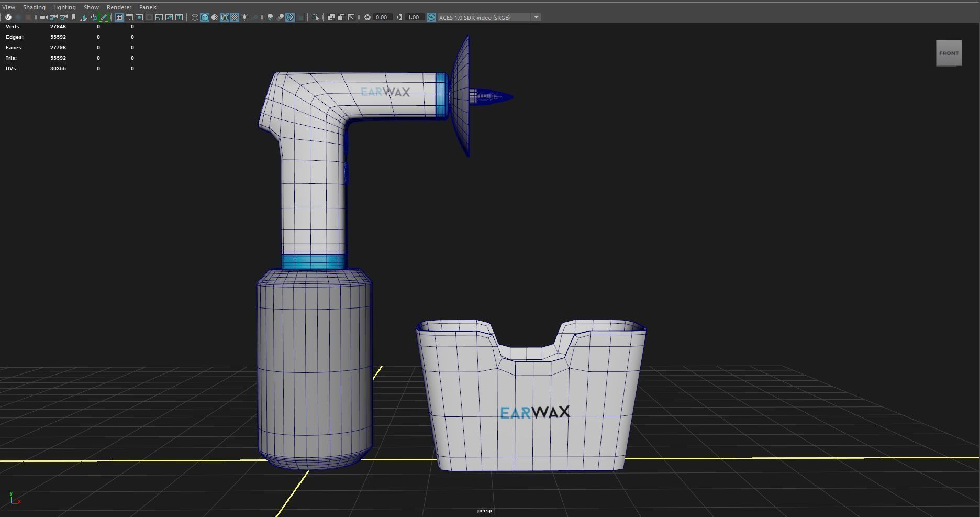Toggle the Field Chart display
The width and height of the screenshot is (980, 517).
point(159,17)
